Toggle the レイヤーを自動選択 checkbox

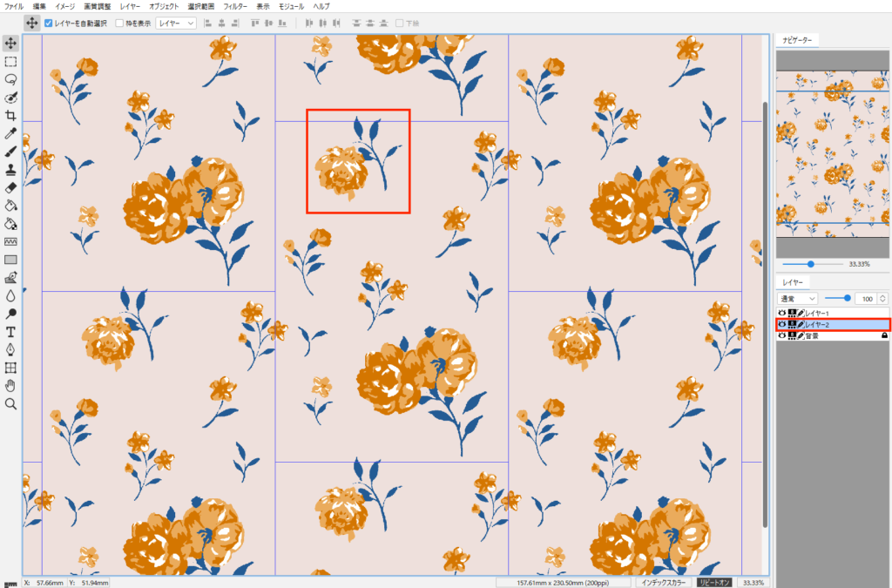49,24
